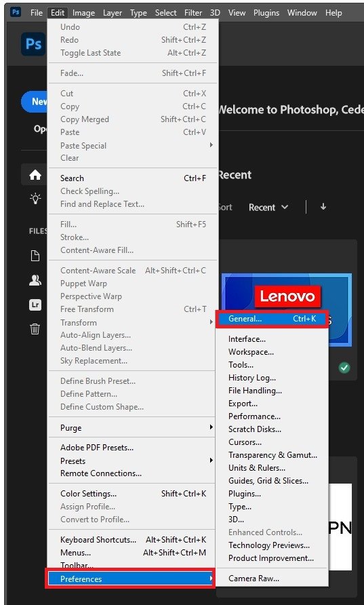Click the large Ps home logo
Screen dimensions: 364x605
33,44
